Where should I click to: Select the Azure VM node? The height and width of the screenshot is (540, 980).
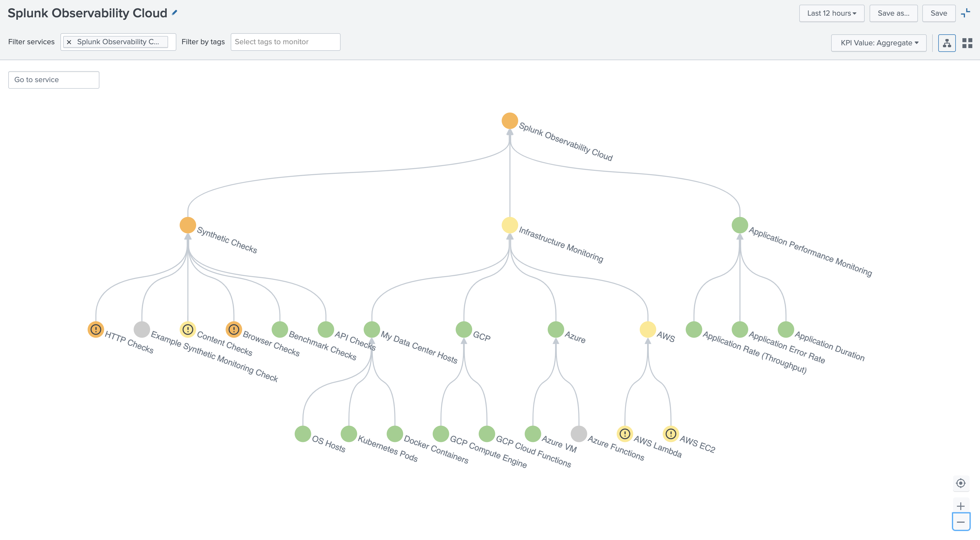pos(533,434)
